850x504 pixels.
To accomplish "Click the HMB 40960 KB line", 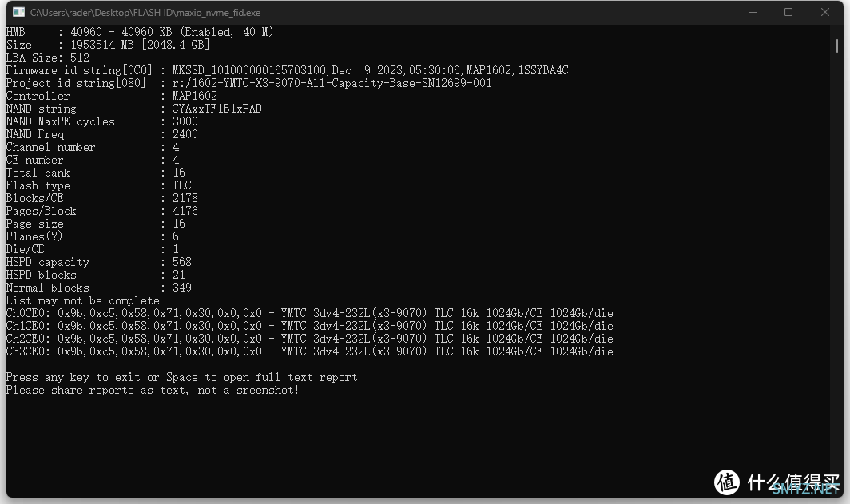I will coord(140,32).
